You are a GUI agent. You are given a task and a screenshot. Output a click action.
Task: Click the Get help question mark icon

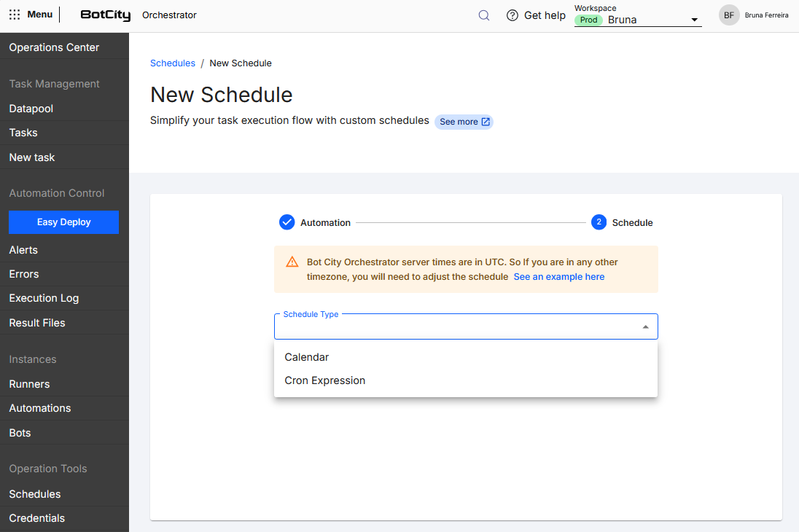(x=512, y=15)
